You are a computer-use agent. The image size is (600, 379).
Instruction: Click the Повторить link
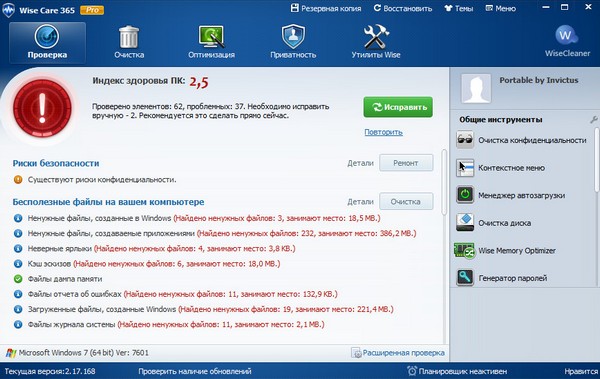(383, 132)
